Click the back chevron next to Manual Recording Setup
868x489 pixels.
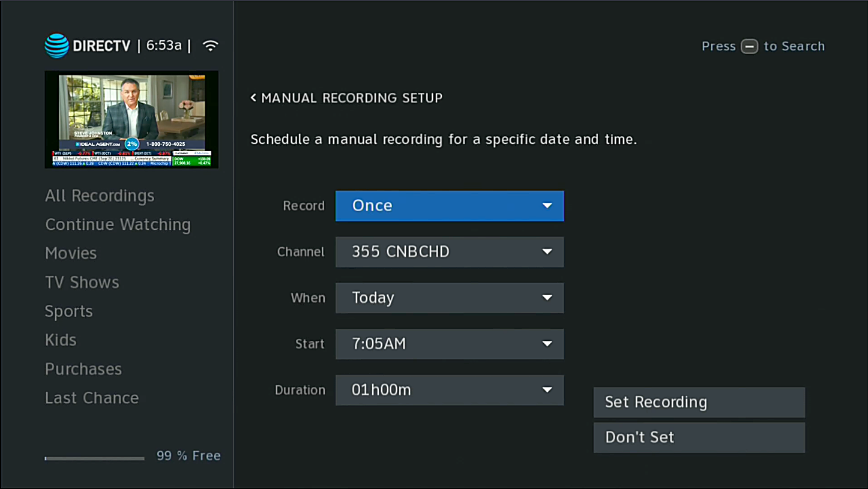click(x=253, y=97)
